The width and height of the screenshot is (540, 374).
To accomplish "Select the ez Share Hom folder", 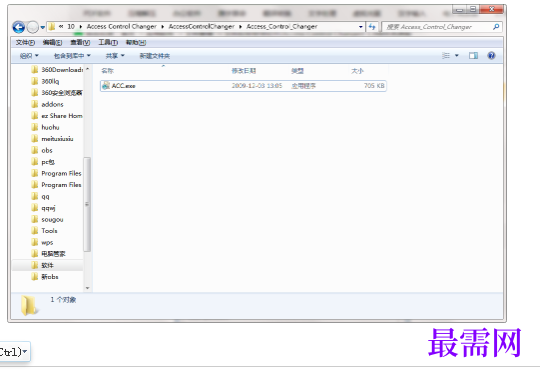I will (x=57, y=116).
